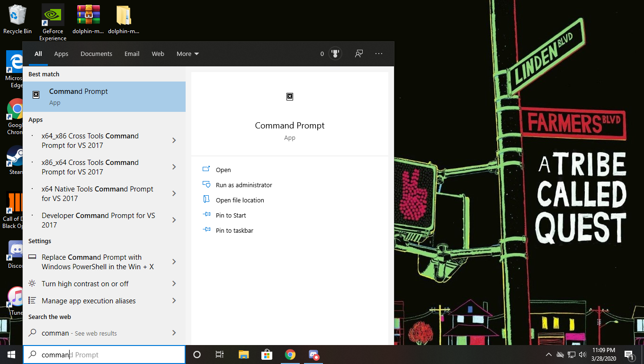Click Open in Command Prompt actions
644x364 pixels.
coord(223,170)
